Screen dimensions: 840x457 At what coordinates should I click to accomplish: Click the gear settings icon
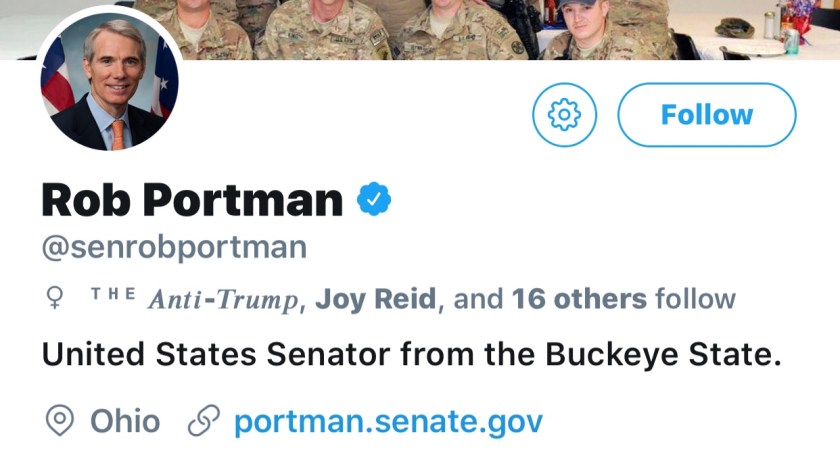click(x=565, y=115)
